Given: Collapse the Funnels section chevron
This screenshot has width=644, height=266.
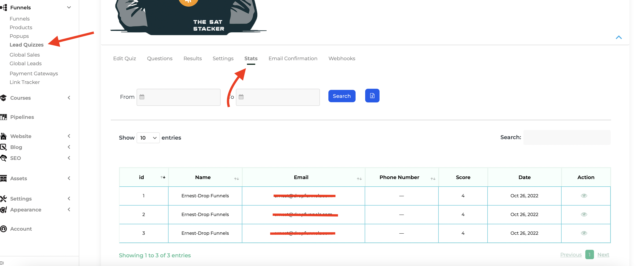Looking at the screenshot, I should 69,8.
